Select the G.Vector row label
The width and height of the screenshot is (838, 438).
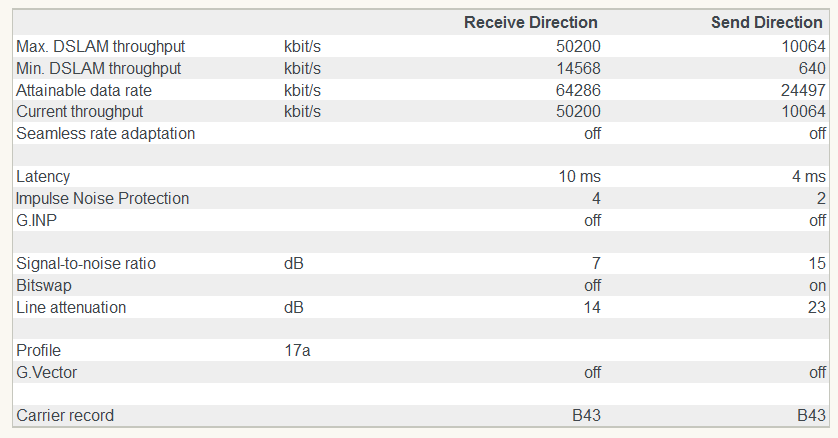click(46, 372)
